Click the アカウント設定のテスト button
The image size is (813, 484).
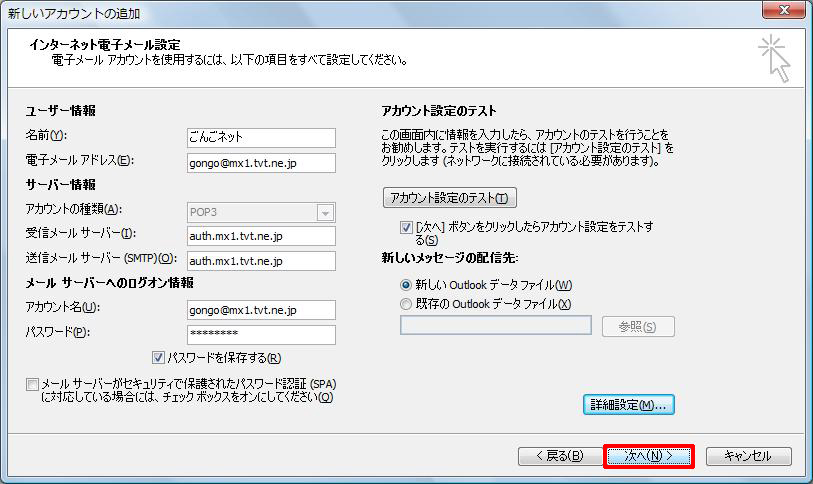click(450, 198)
